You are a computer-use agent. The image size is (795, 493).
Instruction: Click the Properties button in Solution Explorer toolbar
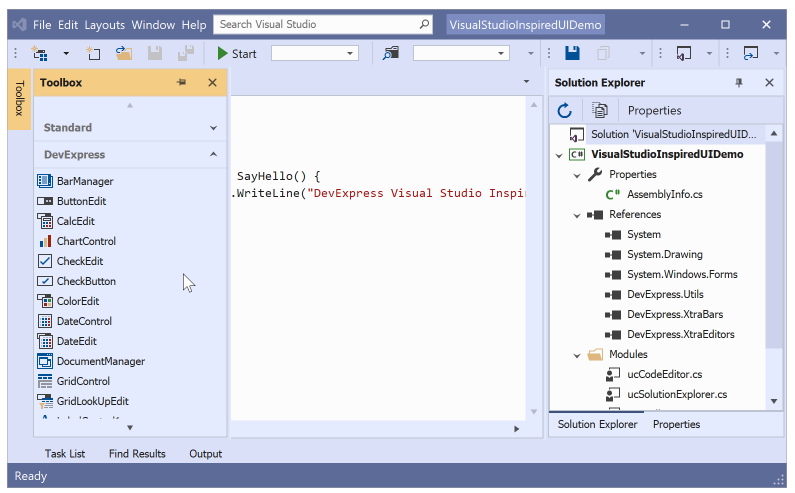(654, 110)
